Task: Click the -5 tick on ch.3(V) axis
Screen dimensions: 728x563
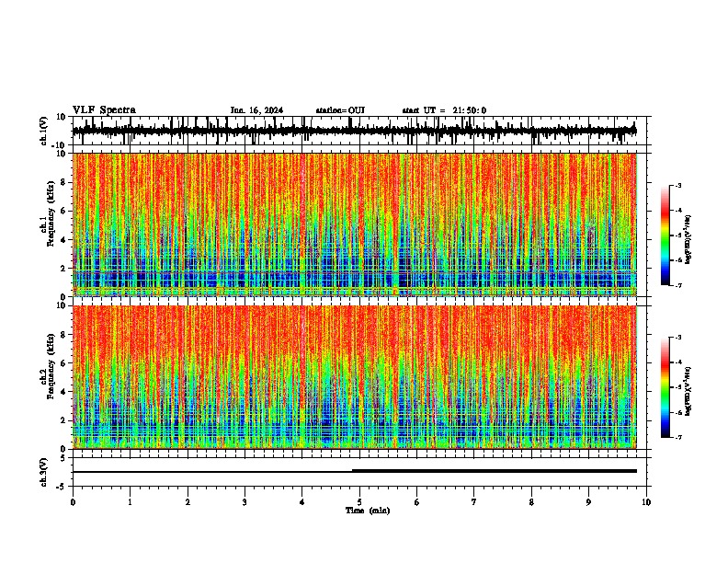Action: [62, 487]
